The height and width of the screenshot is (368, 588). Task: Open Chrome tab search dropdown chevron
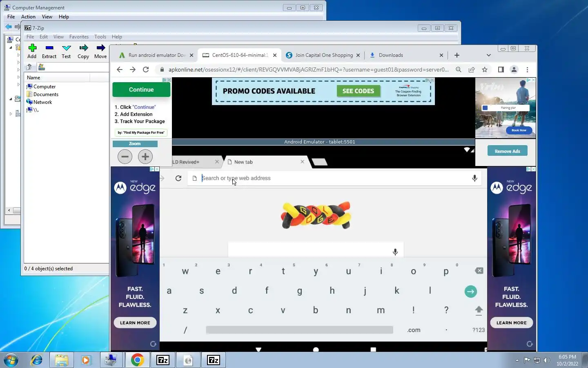[x=488, y=55]
